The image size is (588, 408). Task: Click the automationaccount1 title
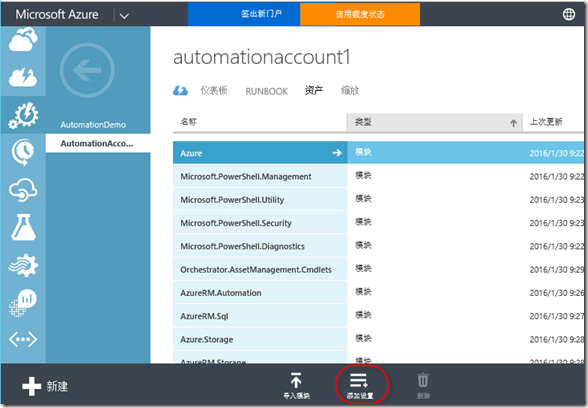click(x=262, y=57)
